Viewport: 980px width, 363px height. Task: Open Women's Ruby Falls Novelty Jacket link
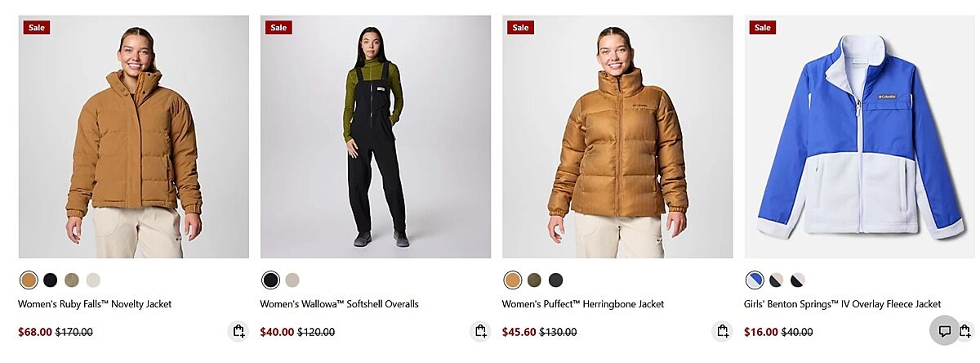coord(95,304)
